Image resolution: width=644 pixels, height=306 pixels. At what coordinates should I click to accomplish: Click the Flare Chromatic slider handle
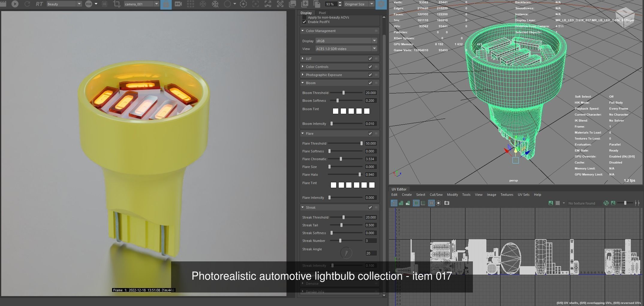point(341,159)
